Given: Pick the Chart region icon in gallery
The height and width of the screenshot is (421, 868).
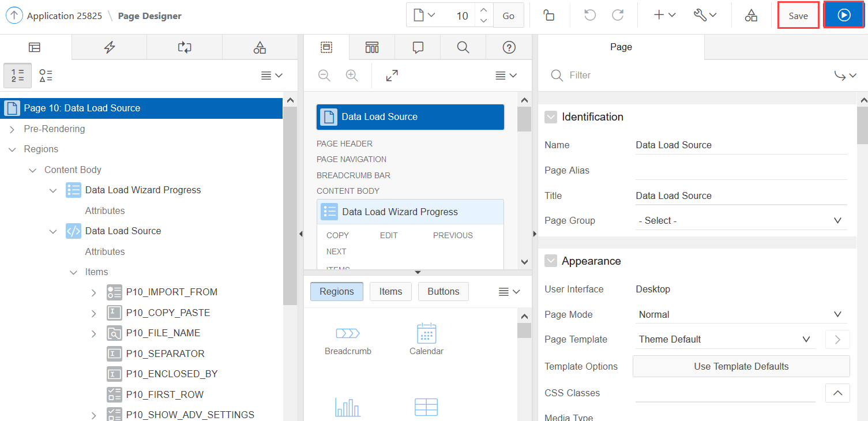Looking at the screenshot, I should tap(348, 406).
